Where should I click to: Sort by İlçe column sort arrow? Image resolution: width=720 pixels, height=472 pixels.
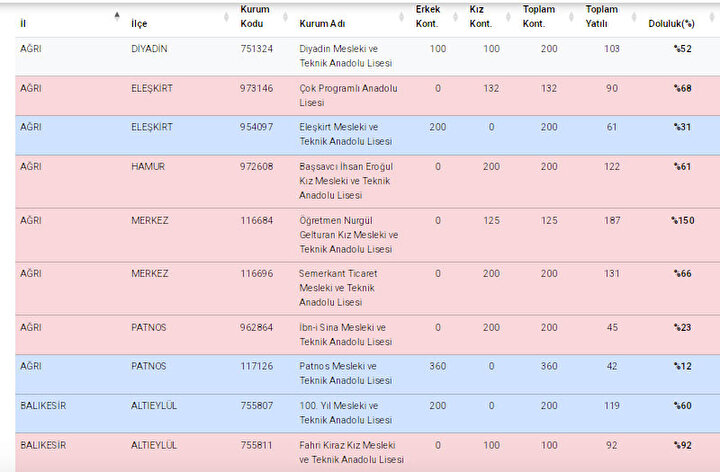(226, 17)
